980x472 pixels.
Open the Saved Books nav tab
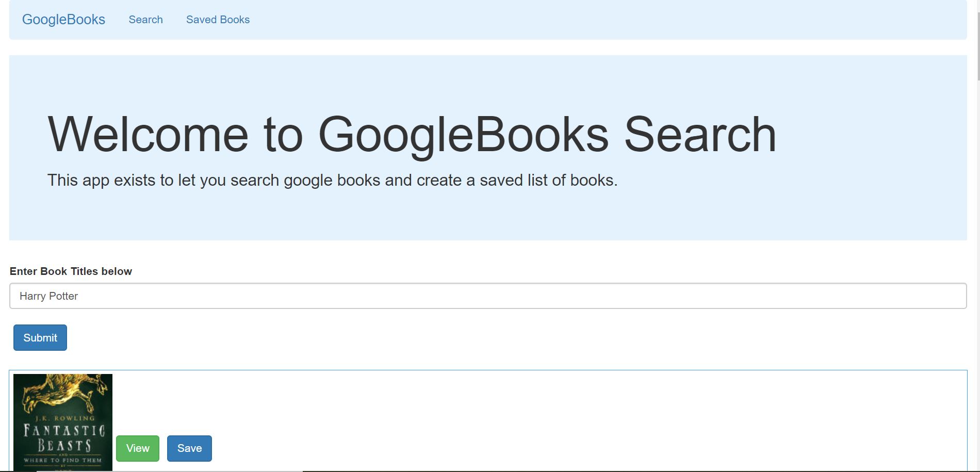point(218,20)
